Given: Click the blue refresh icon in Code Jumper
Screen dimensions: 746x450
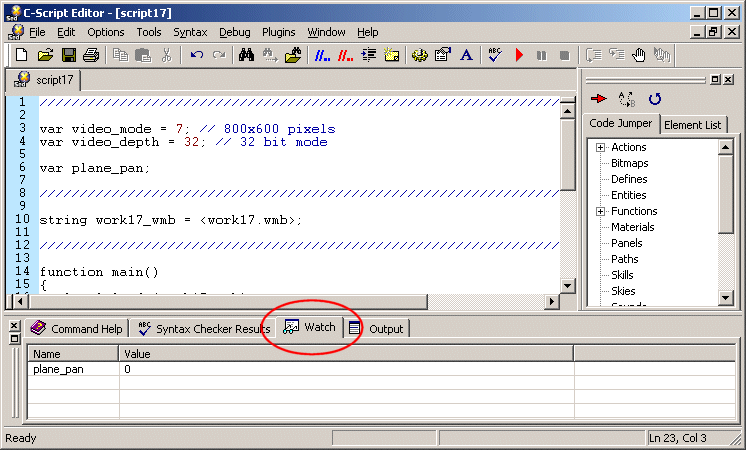Looking at the screenshot, I should [x=655, y=99].
